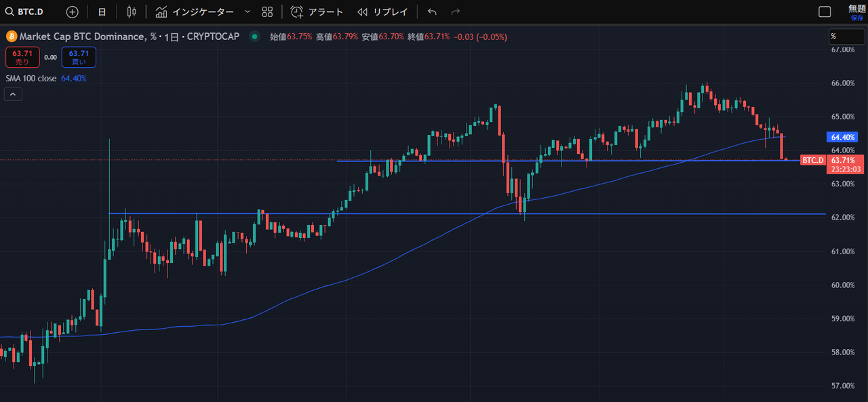
Task: Click the compare/add symbol plus icon
Action: tap(73, 12)
